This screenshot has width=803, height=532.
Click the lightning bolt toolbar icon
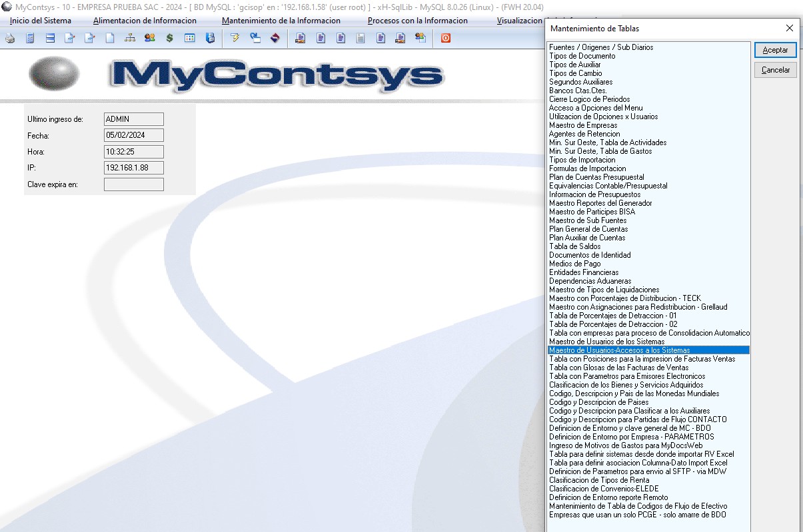(x=235, y=38)
